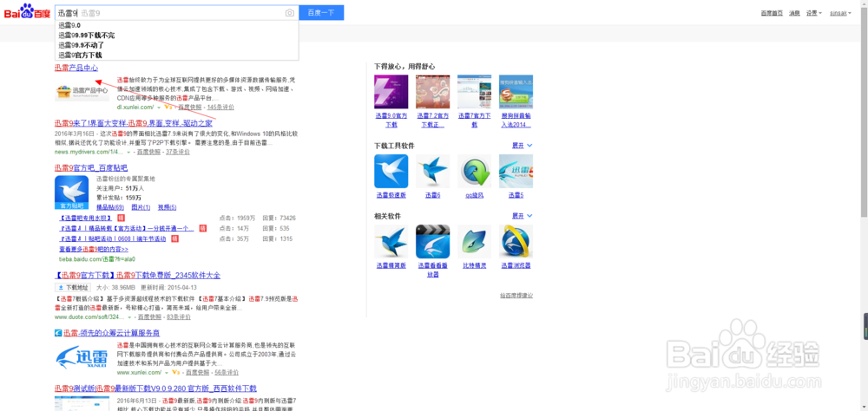
Task: Expand the 设置 dropdown menu
Action: click(814, 13)
